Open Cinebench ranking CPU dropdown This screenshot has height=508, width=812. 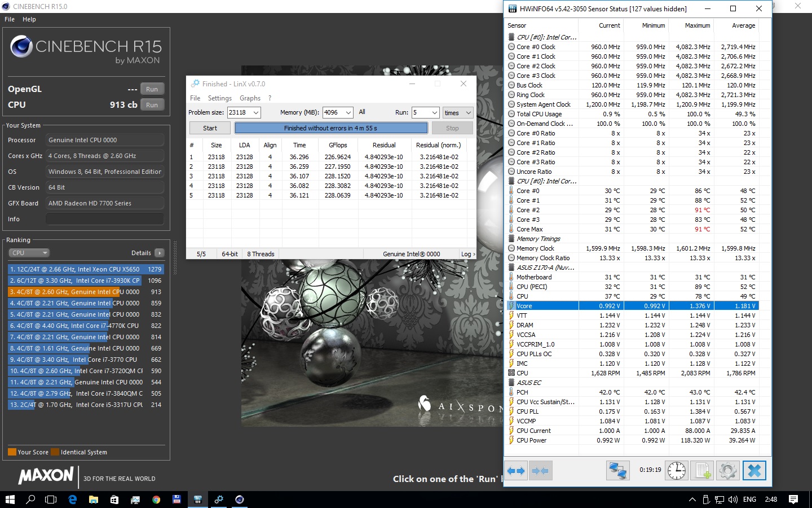coord(29,253)
